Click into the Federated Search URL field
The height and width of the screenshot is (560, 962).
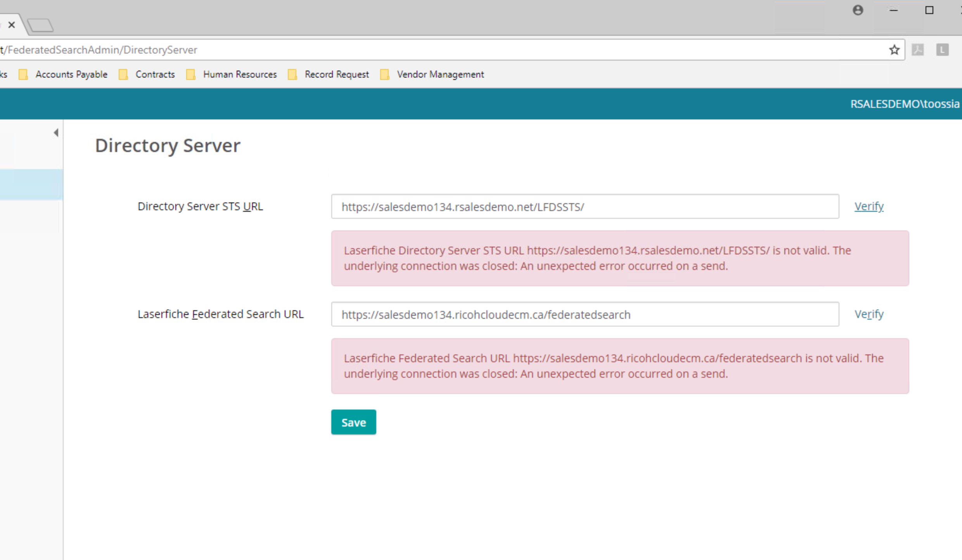click(585, 315)
